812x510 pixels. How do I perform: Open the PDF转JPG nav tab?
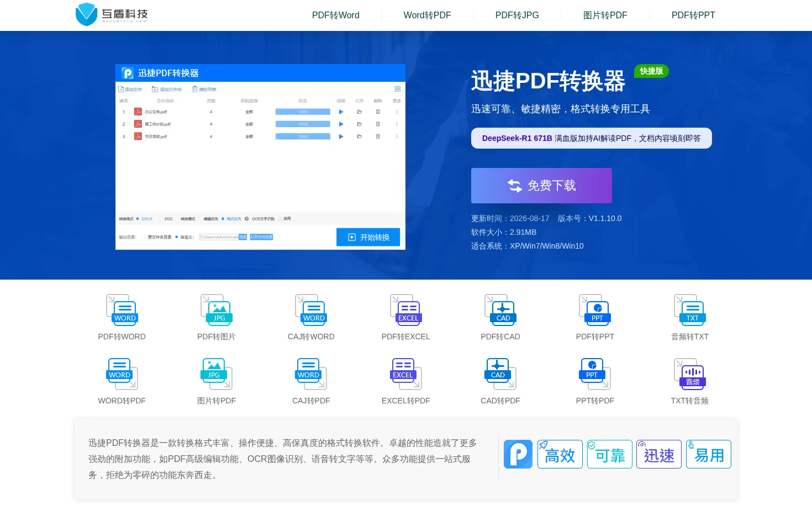517,15
